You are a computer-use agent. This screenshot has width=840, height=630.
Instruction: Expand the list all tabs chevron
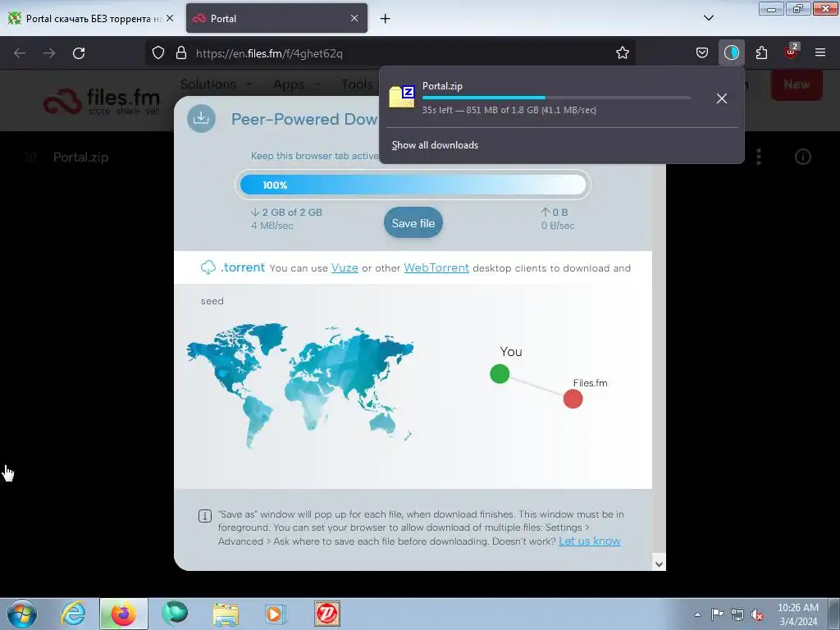click(x=708, y=18)
